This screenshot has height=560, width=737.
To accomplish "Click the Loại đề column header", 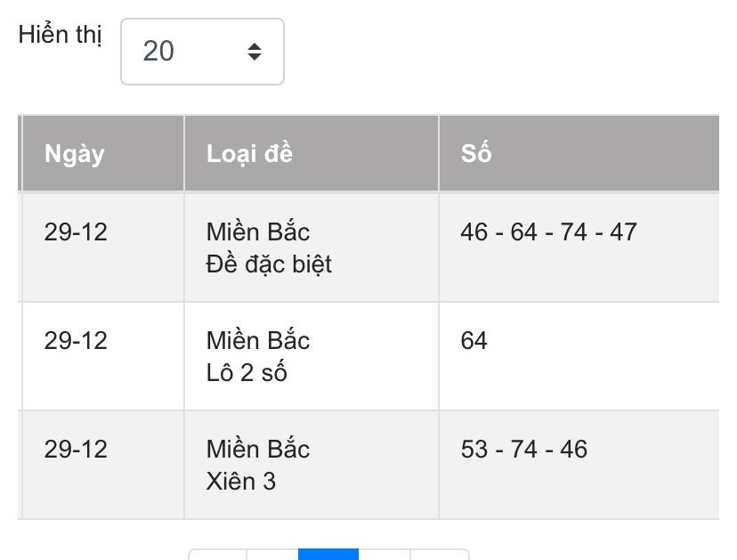I will click(x=249, y=154).
